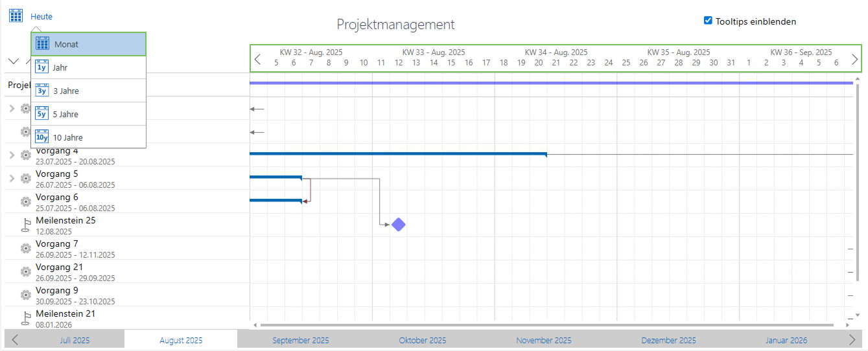Click the Meilenstein 25 diamond marker

coord(399,225)
